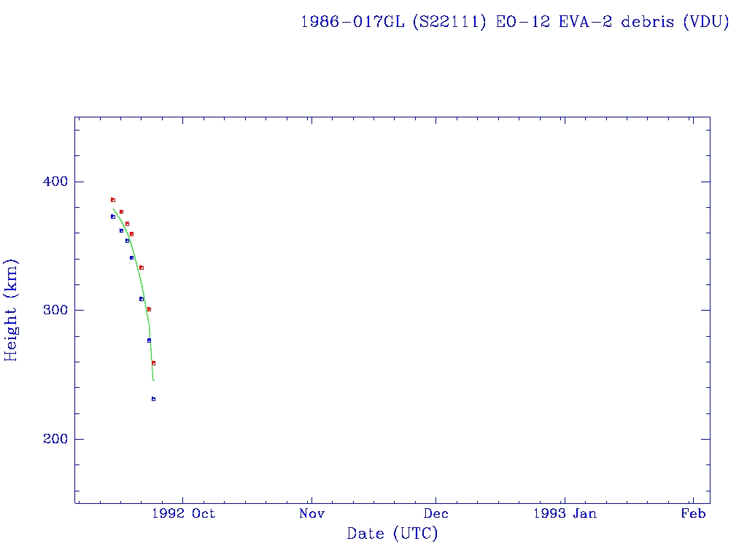This screenshot has width=747, height=560.
Task: Click the plot title mentioning EVA-2 debris
Action: (514, 22)
